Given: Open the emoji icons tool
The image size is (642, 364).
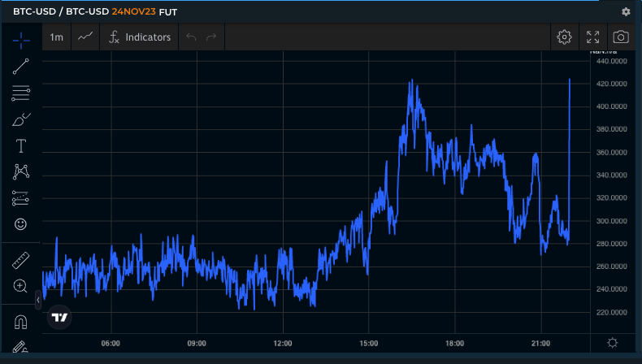Looking at the screenshot, I should click(x=21, y=223).
